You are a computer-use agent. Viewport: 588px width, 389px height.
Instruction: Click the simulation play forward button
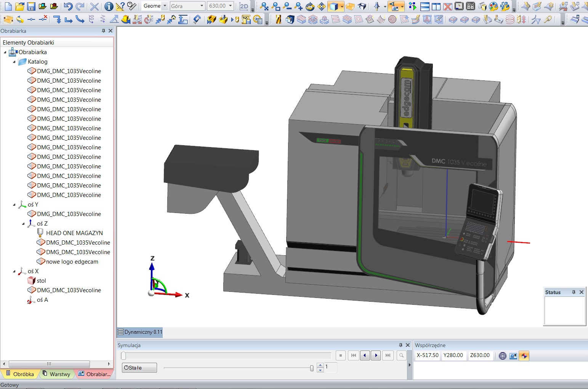pyautogui.click(x=376, y=355)
